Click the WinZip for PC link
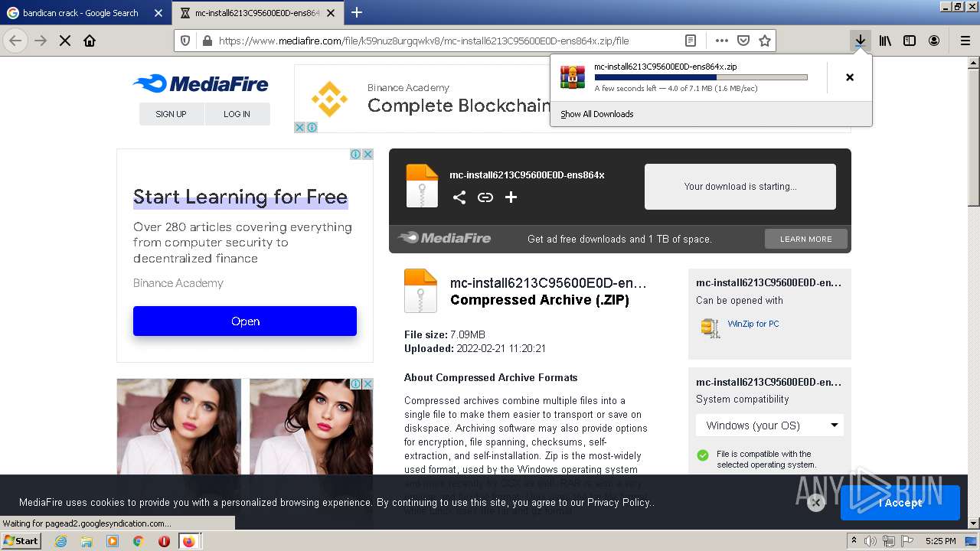The image size is (980, 551). (753, 324)
